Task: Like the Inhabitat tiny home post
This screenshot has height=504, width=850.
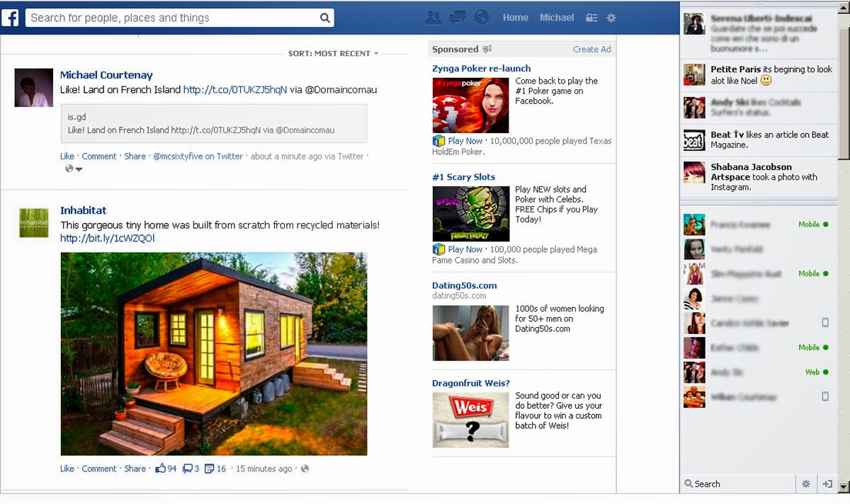Action: [x=67, y=469]
